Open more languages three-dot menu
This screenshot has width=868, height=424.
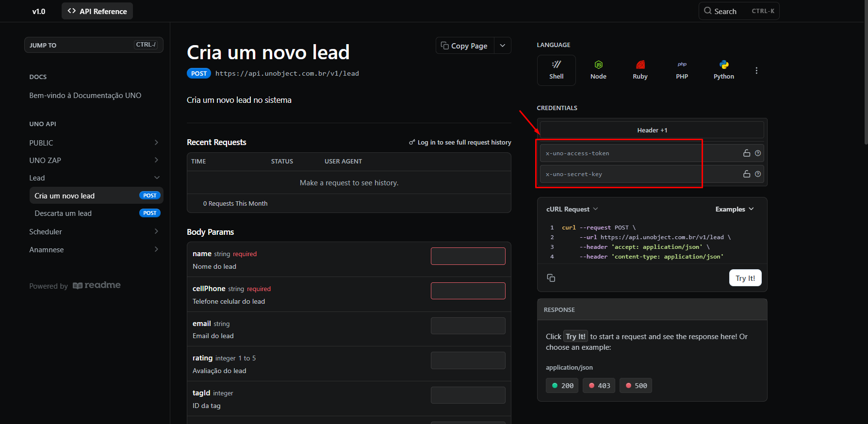pos(756,70)
